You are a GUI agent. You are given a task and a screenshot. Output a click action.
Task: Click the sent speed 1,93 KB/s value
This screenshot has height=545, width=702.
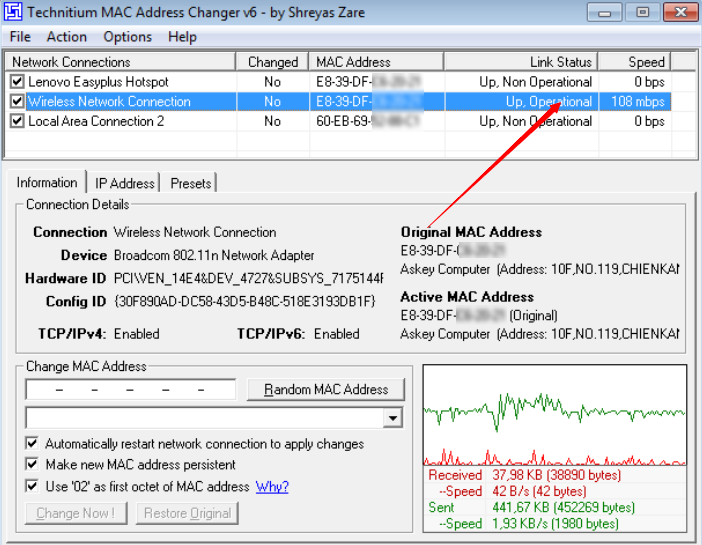coord(555,524)
